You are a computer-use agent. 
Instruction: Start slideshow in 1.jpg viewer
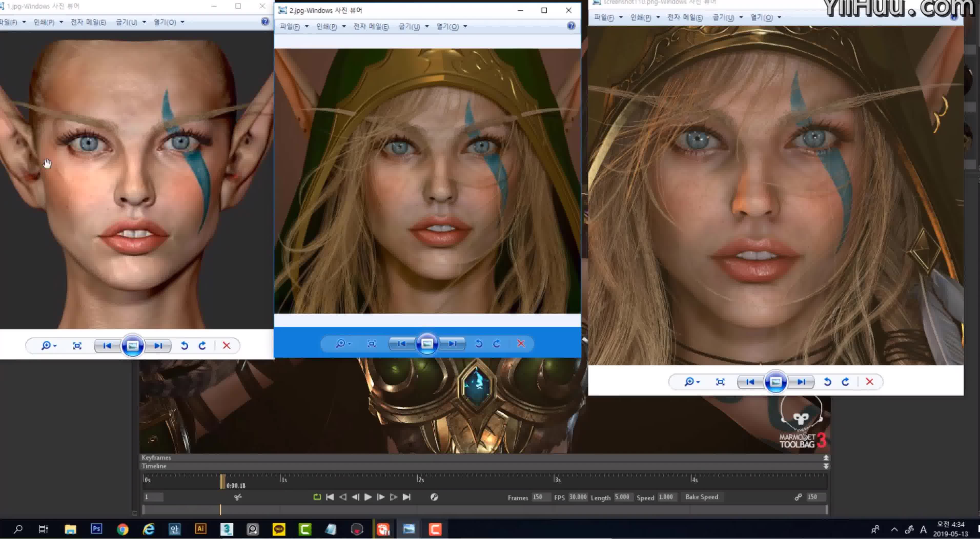coord(132,345)
